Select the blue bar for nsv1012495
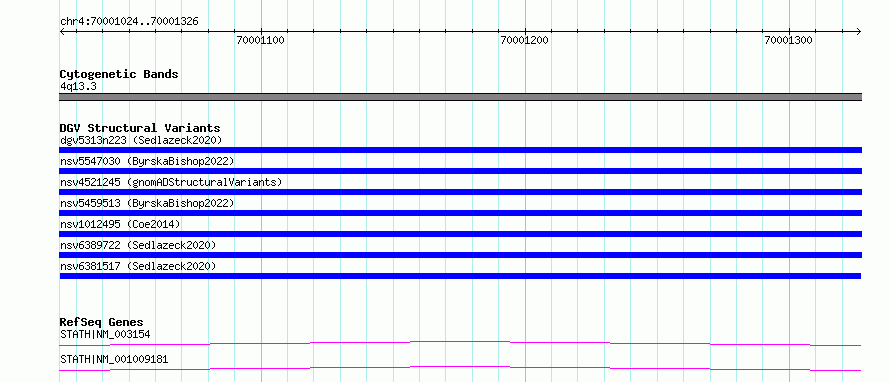This screenshot has height=382, width=890. tap(460, 234)
